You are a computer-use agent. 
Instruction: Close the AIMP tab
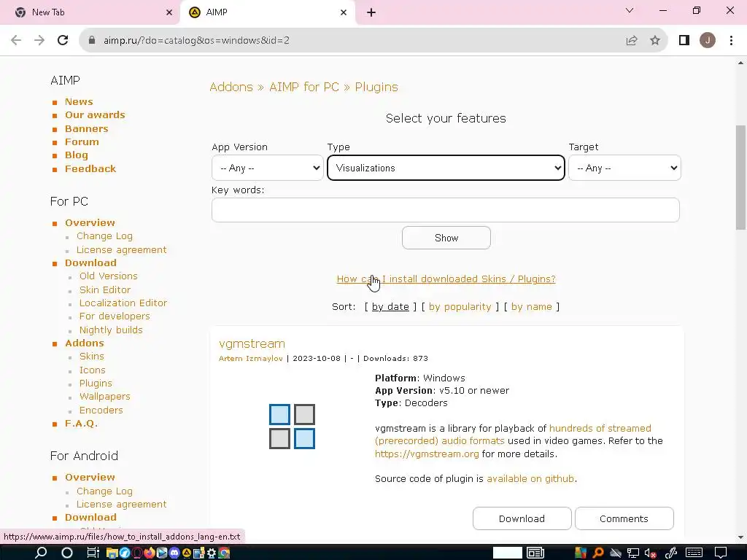pyautogui.click(x=344, y=12)
